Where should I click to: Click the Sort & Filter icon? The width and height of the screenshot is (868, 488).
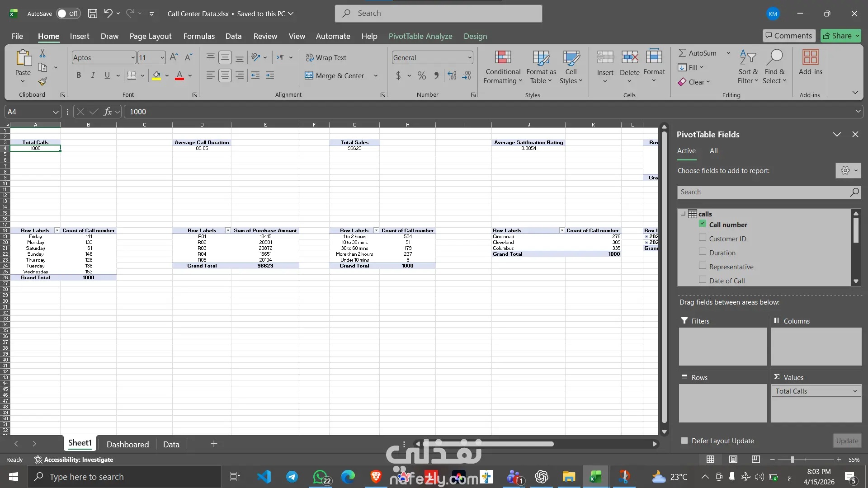click(748, 58)
